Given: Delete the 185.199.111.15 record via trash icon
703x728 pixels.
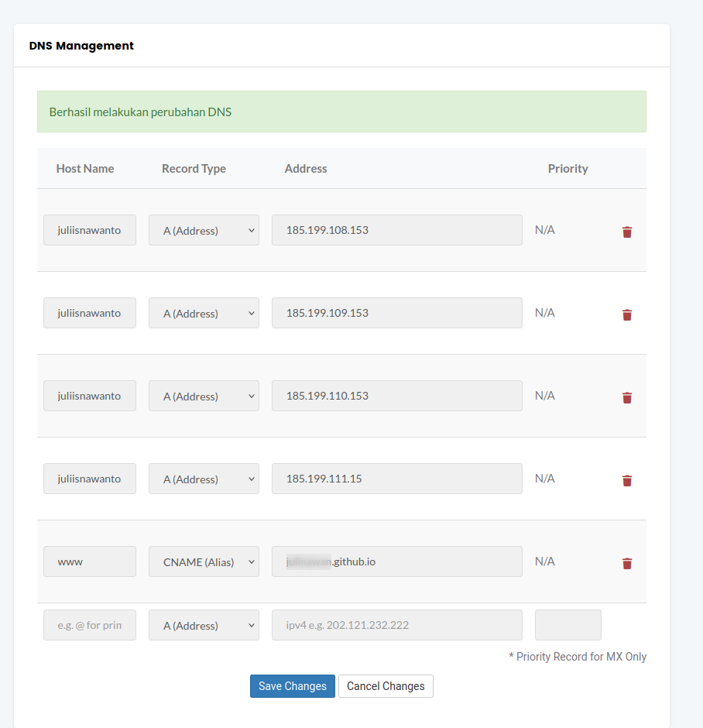Looking at the screenshot, I should 627,480.
